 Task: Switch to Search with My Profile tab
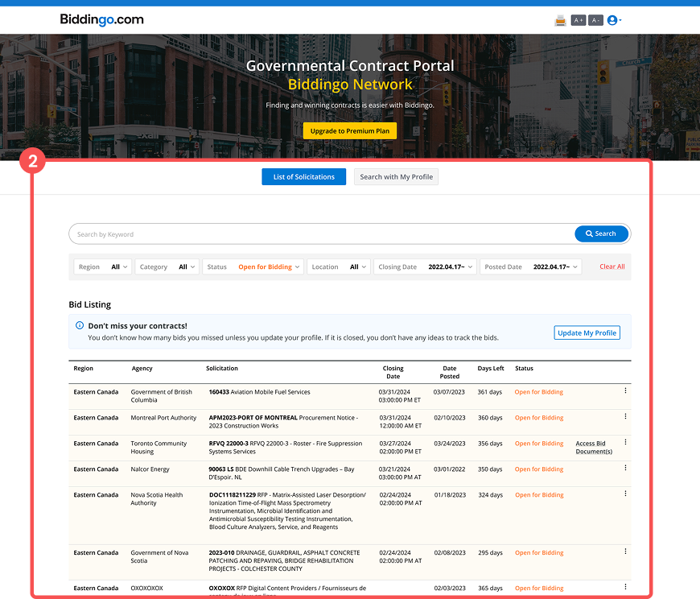coord(397,177)
